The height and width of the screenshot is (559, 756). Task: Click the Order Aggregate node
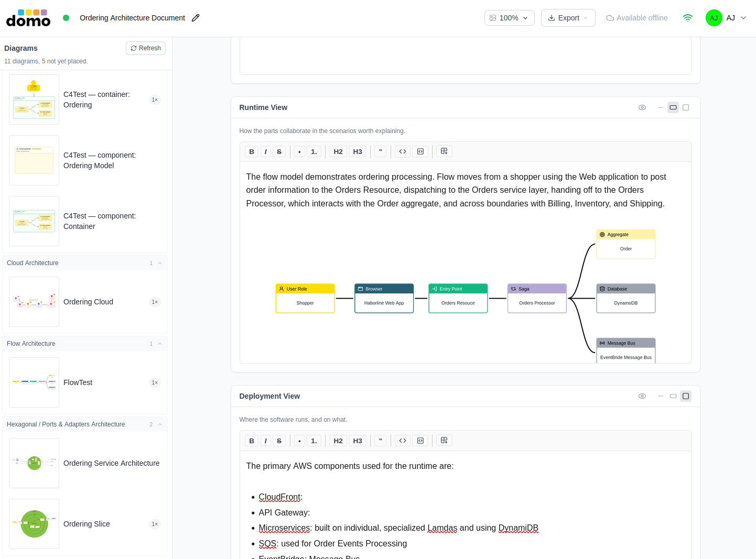click(626, 244)
